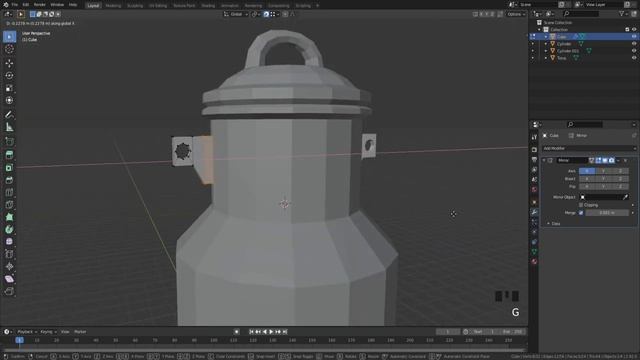This screenshot has height=360, width=640.
Task: Select the Knife tool
Action: (9, 205)
